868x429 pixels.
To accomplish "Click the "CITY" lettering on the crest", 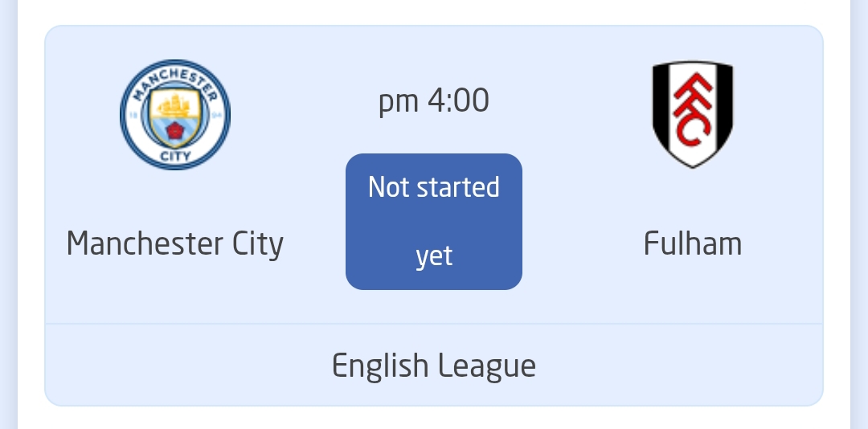I will point(175,156).
